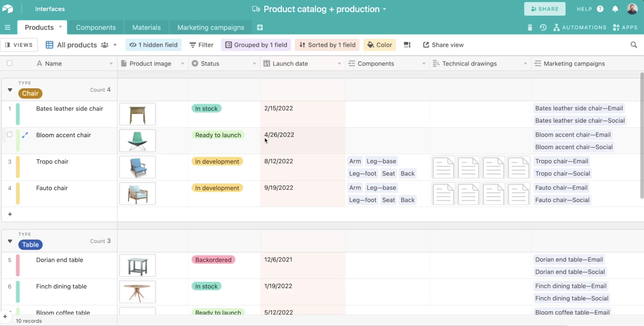
Task: Expand the Bloom accent chair record
Action: pos(25,135)
